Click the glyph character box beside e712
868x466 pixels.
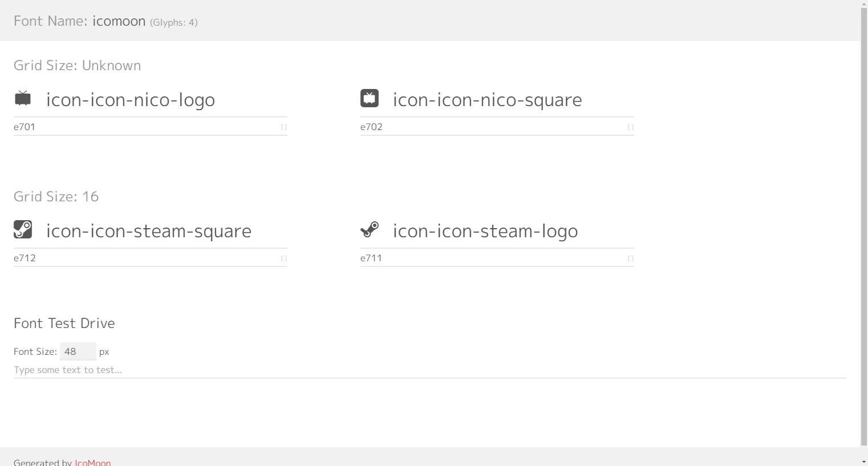point(284,258)
